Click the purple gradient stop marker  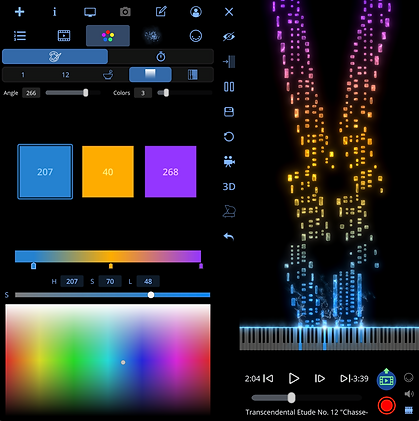201,266
